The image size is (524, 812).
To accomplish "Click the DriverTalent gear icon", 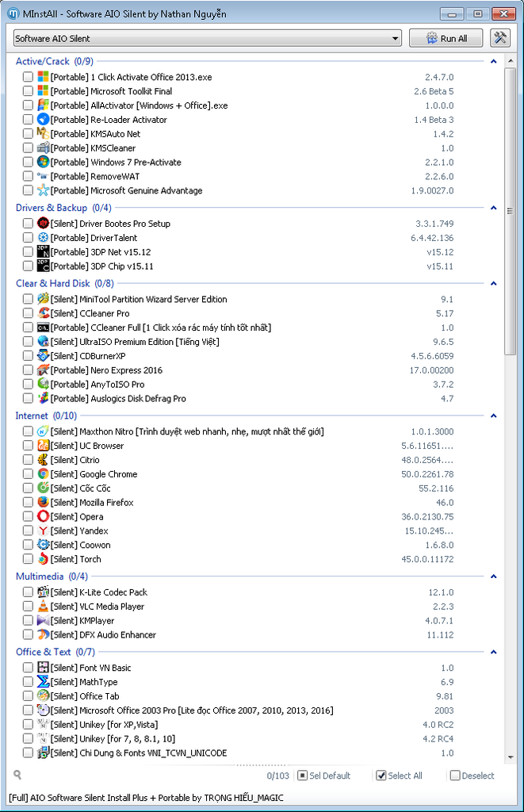I will coord(43,238).
